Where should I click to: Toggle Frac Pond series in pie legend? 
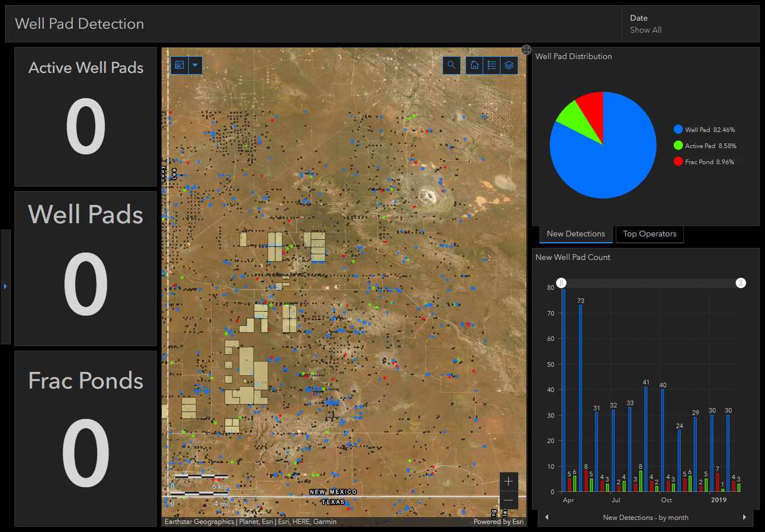click(704, 162)
